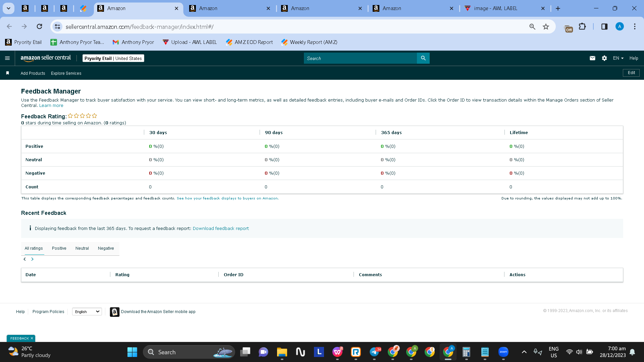Image resolution: width=644 pixels, height=362 pixels.
Task: Open Explore Services menu item
Action: click(x=66, y=73)
